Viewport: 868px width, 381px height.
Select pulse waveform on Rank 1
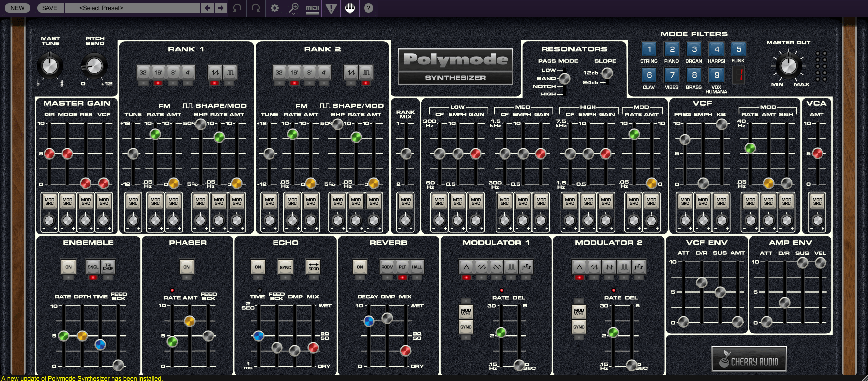coord(229,72)
